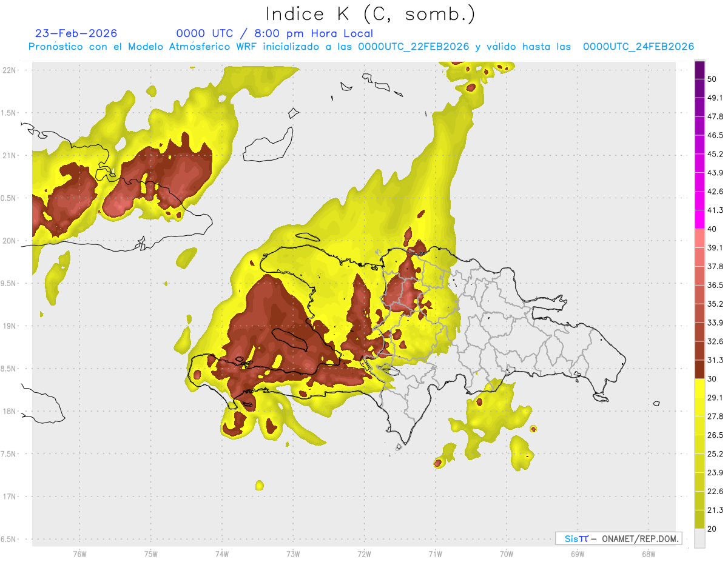728x562 pixels.
Task: Click the 17N latitude axis label
Action: pyautogui.click(x=9, y=497)
